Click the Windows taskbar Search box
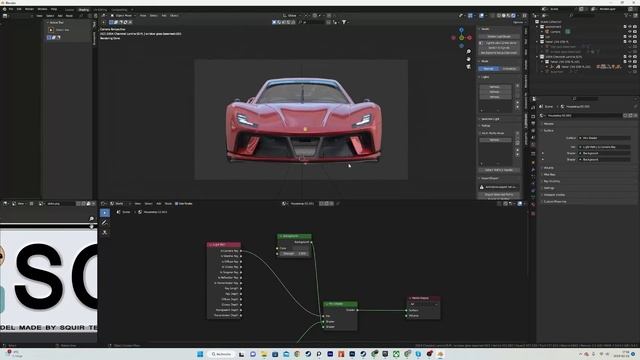 [x=221, y=354]
